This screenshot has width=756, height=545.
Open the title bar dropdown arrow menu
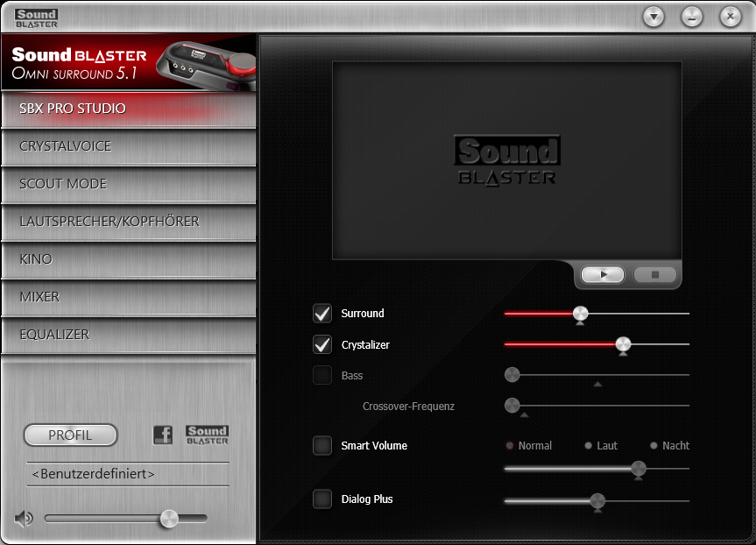click(654, 18)
